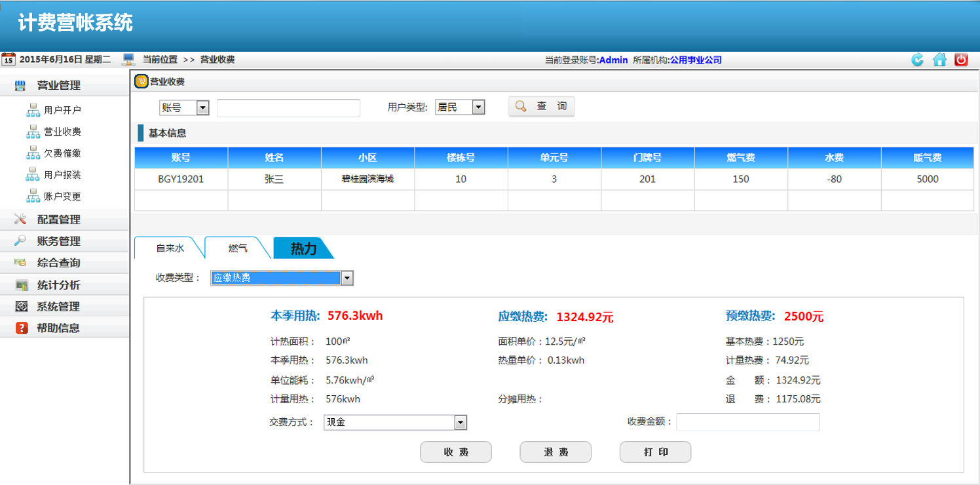Click the 账户变更 tree icon
The width and height of the screenshot is (980, 485).
(33, 197)
